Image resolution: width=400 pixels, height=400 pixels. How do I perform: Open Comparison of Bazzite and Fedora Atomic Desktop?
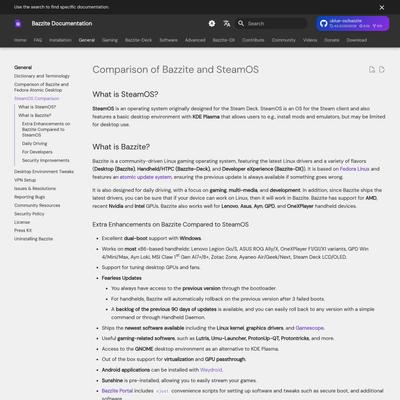pos(41,87)
